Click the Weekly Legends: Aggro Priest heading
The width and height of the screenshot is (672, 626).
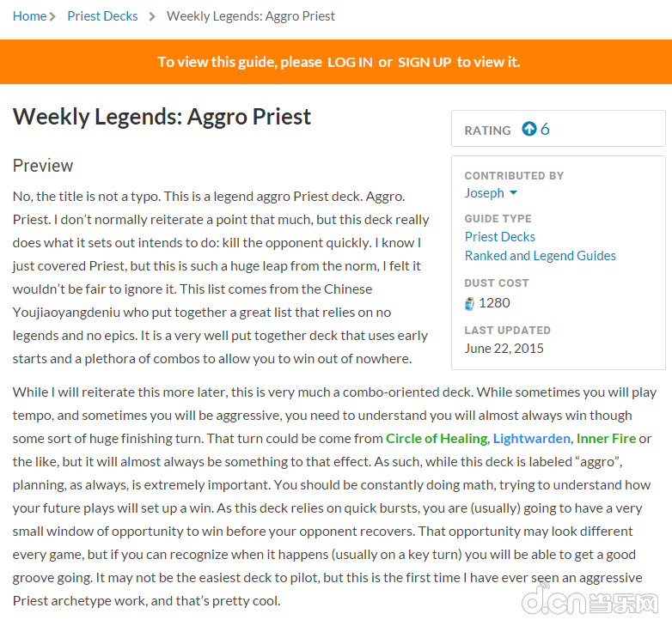[162, 117]
